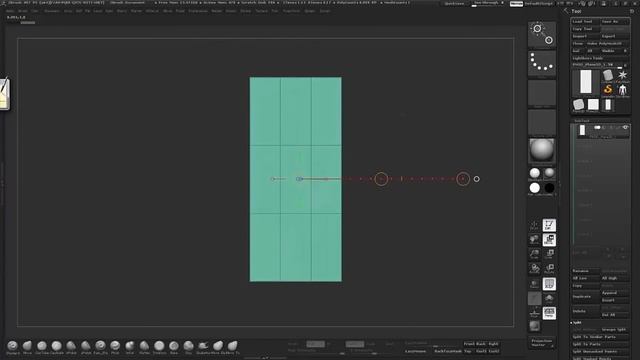Collapse the SubTool section header
The width and height of the screenshot is (640, 360).
582,121
